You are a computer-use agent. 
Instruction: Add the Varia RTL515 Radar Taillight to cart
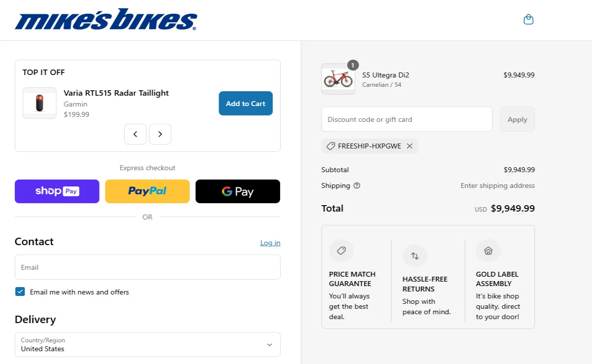(x=245, y=103)
